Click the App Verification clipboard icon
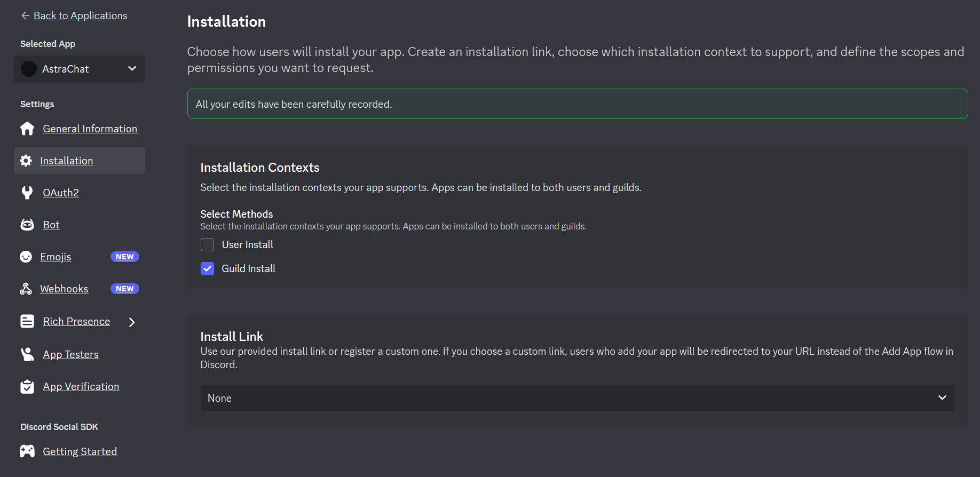 pyautogui.click(x=27, y=386)
